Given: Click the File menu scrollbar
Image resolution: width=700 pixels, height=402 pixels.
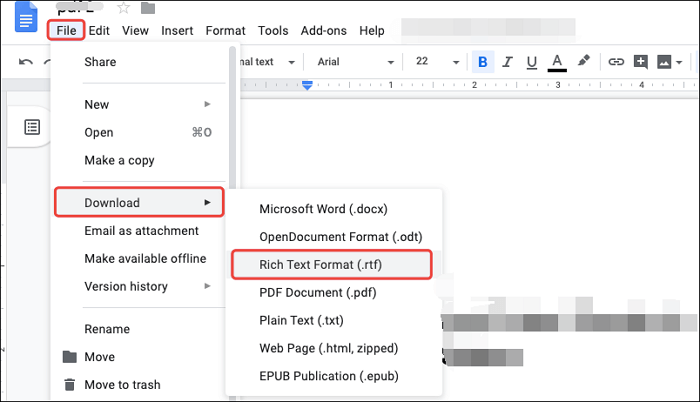Looking at the screenshot, I should coord(233,116).
